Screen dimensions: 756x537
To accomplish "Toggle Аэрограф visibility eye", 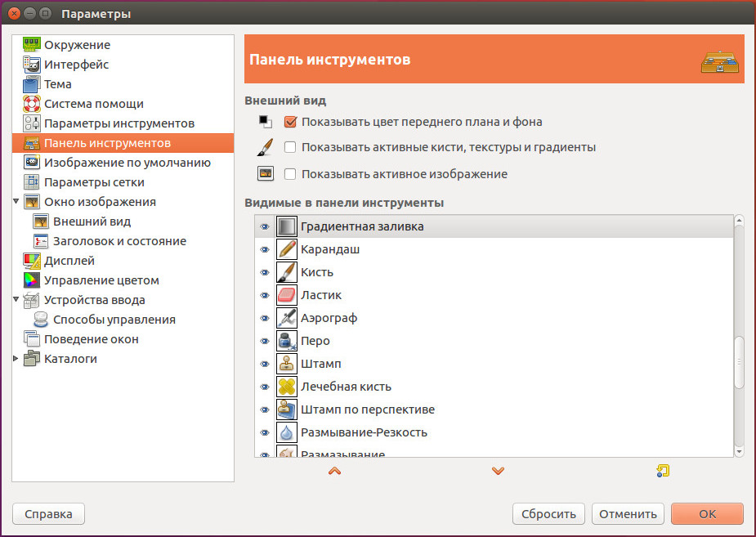I will click(x=265, y=318).
